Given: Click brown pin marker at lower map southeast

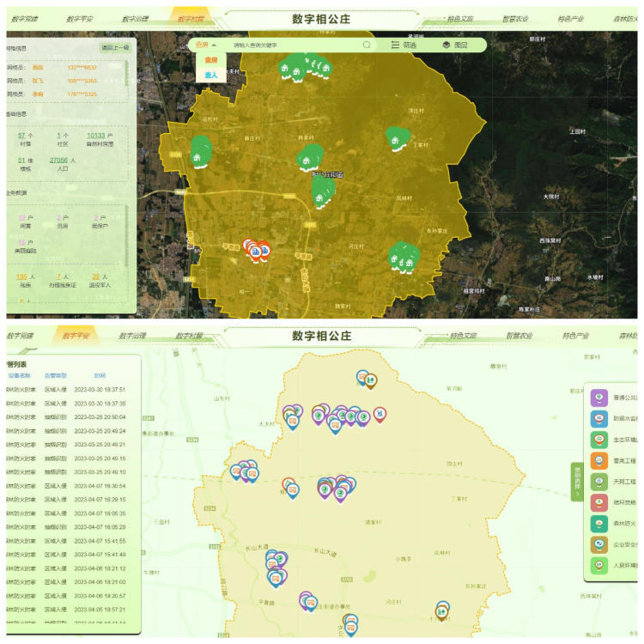Looking at the screenshot, I should [x=441, y=613].
